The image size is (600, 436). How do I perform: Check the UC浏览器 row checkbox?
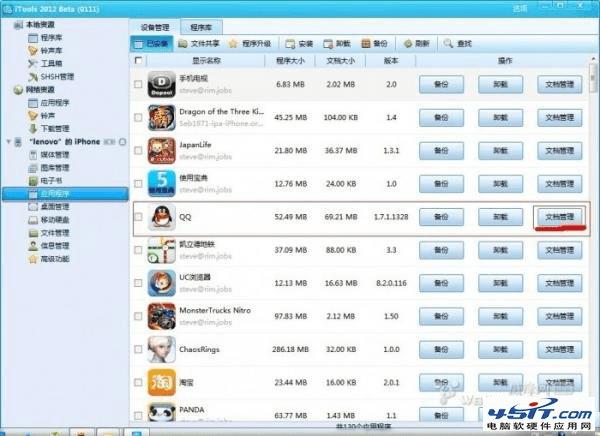click(x=138, y=283)
